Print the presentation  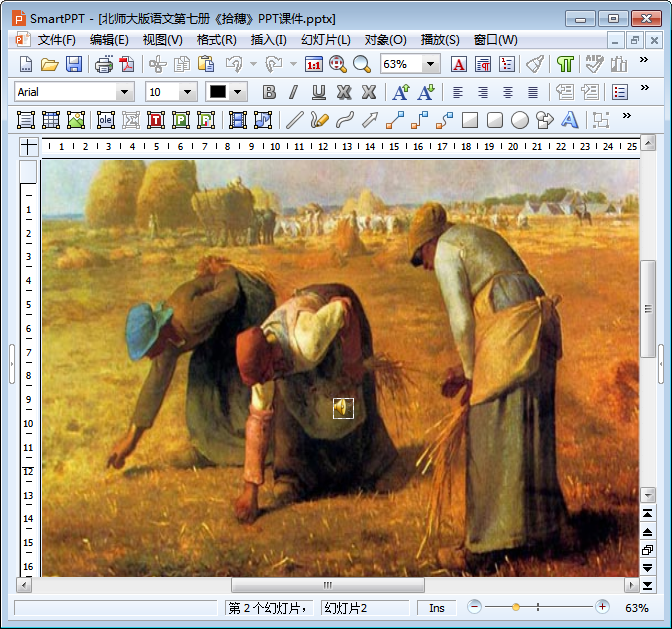104,64
